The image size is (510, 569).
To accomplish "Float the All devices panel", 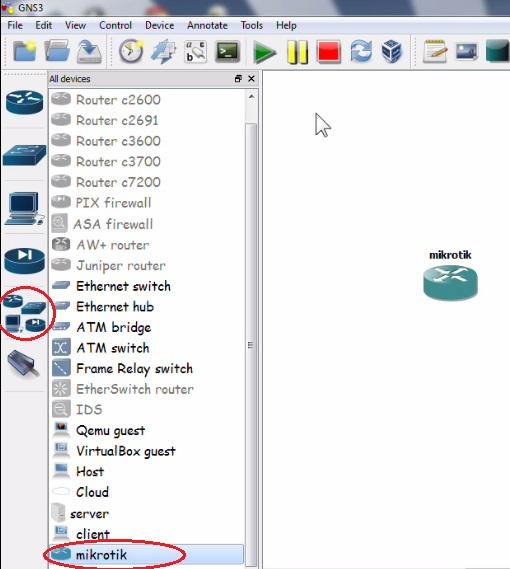I will pos(238,78).
